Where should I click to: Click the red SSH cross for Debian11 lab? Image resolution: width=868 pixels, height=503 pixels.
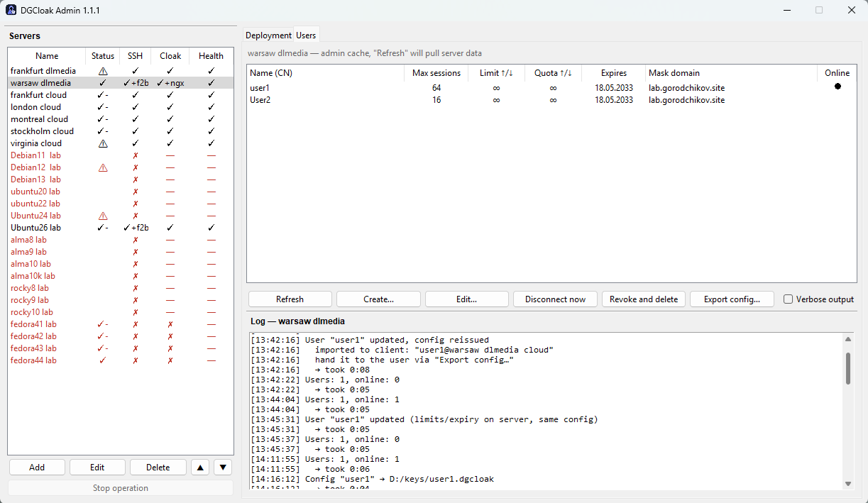(135, 155)
